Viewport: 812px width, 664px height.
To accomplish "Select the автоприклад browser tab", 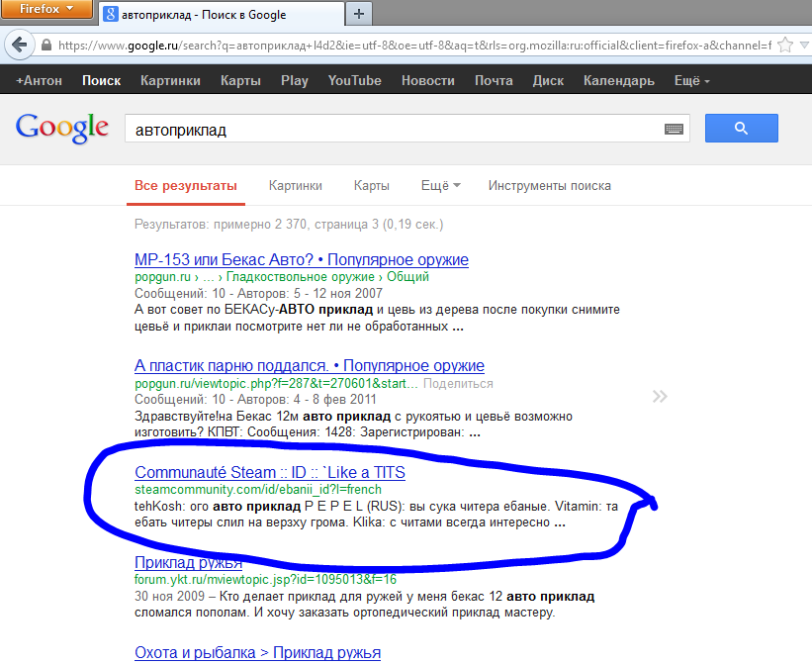I will (x=222, y=14).
